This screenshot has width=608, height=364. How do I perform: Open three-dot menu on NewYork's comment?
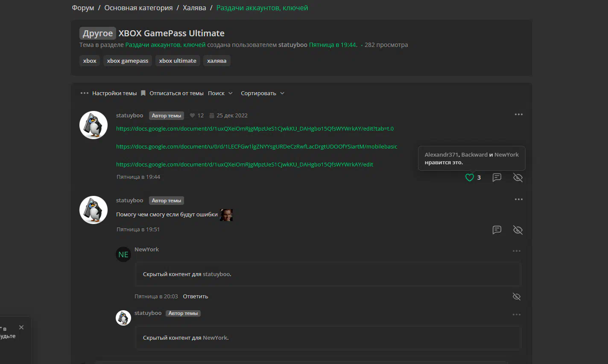[x=517, y=251]
